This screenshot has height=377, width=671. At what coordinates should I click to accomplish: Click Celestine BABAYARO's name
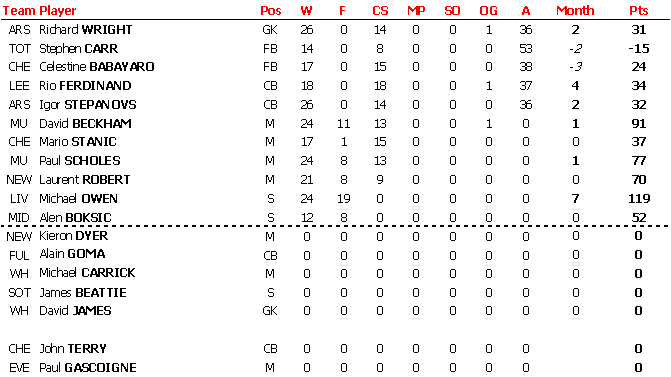click(97, 67)
